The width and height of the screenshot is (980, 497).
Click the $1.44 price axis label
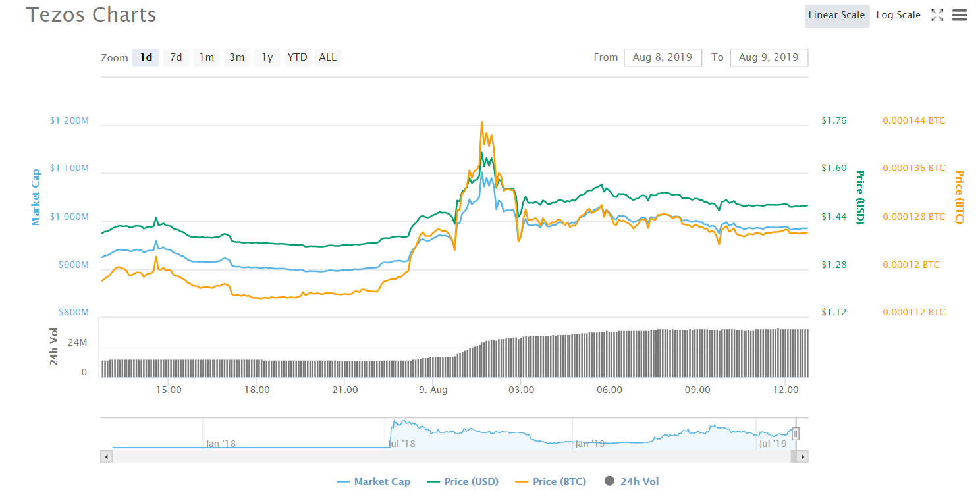(x=834, y=217)
